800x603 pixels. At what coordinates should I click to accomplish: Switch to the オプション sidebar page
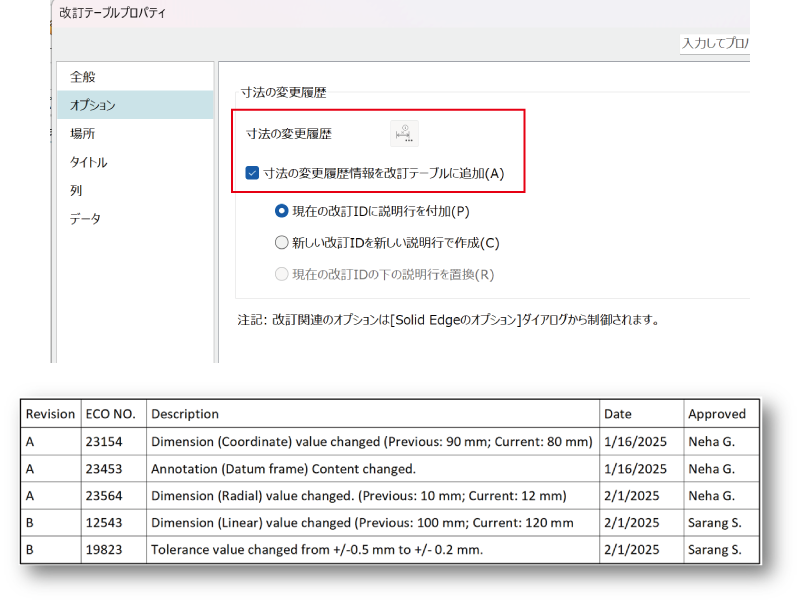coord(92,105)
